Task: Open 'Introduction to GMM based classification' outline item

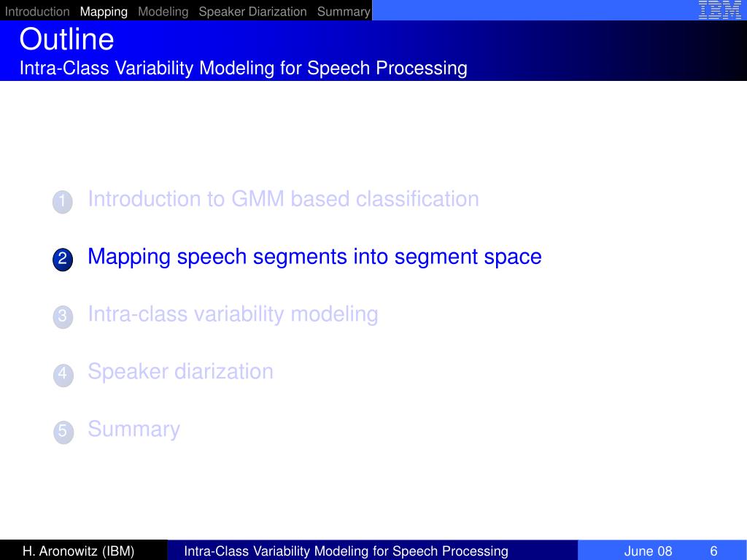Action: [284, 199]
